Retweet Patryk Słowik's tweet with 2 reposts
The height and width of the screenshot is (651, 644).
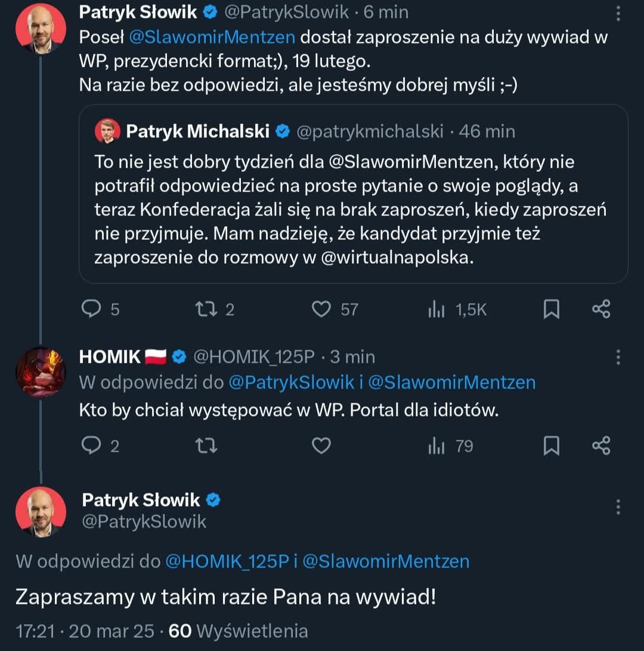[207, 308]
